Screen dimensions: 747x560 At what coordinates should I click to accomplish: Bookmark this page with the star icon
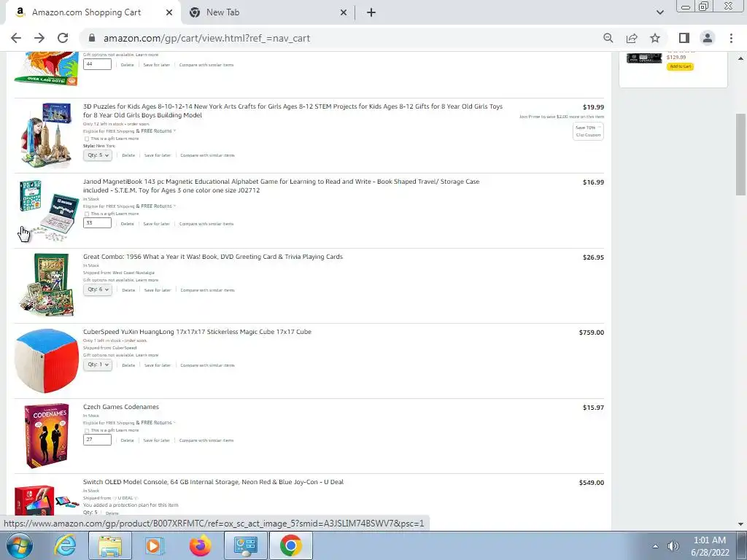(x=655, y=38)
